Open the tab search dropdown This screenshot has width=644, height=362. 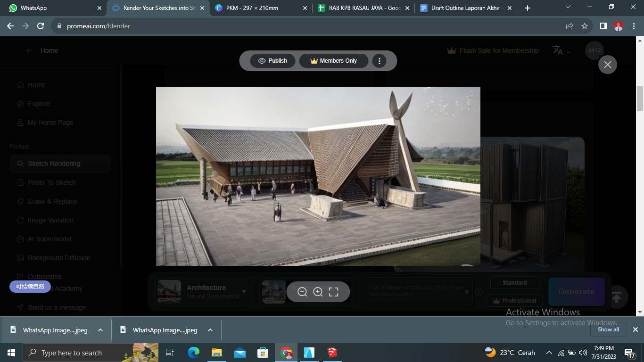(568, 7)
